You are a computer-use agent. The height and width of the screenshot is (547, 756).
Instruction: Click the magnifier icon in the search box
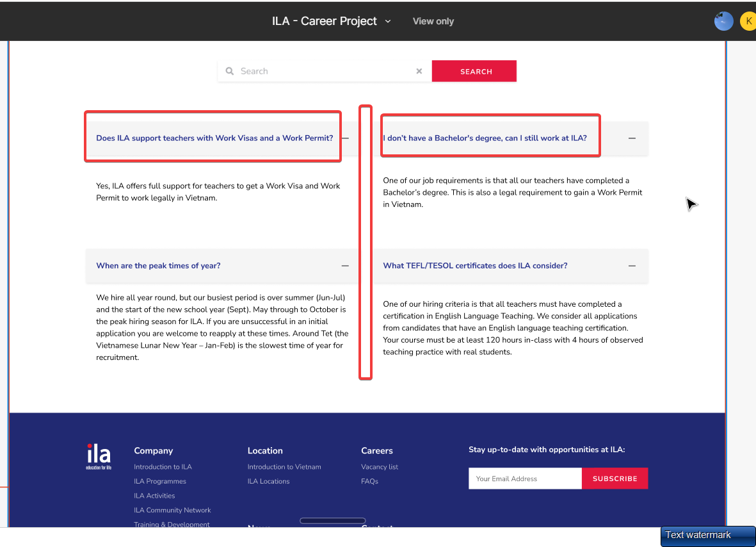230,71
